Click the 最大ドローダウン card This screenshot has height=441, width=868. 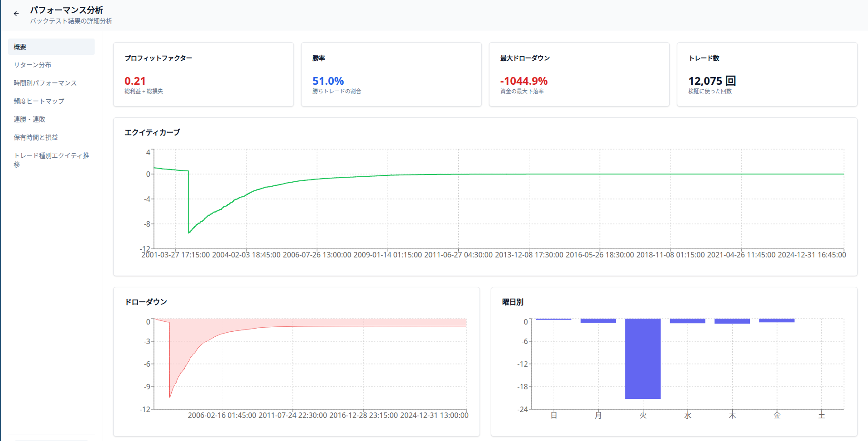point(579,74)
